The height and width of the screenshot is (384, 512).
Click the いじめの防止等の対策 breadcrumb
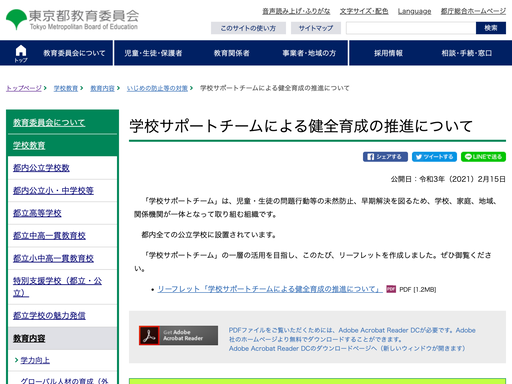tap(157, 88)
